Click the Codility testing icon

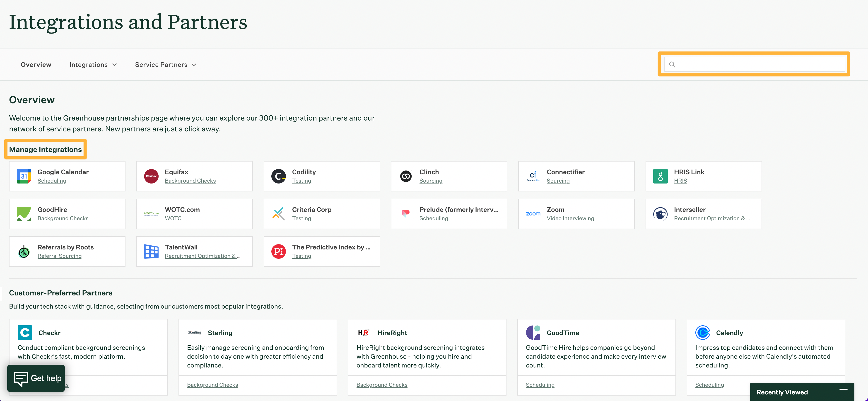coord(278,176)
